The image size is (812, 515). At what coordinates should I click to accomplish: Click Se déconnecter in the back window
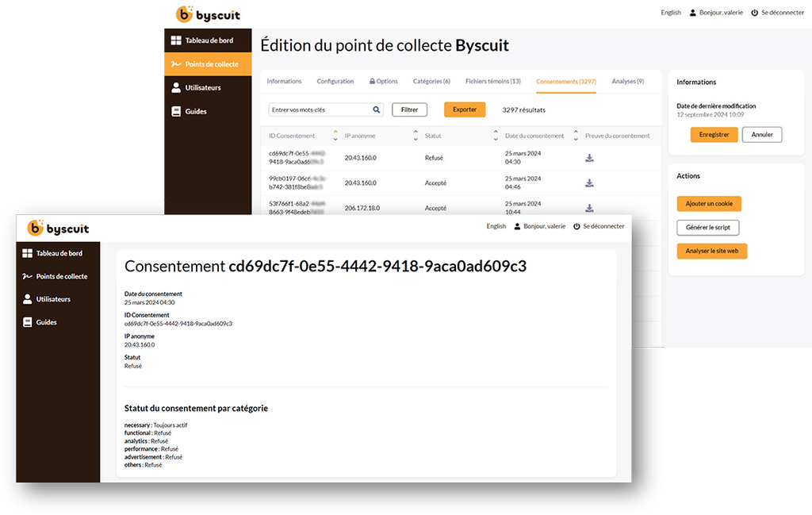[x=778, y=13]
